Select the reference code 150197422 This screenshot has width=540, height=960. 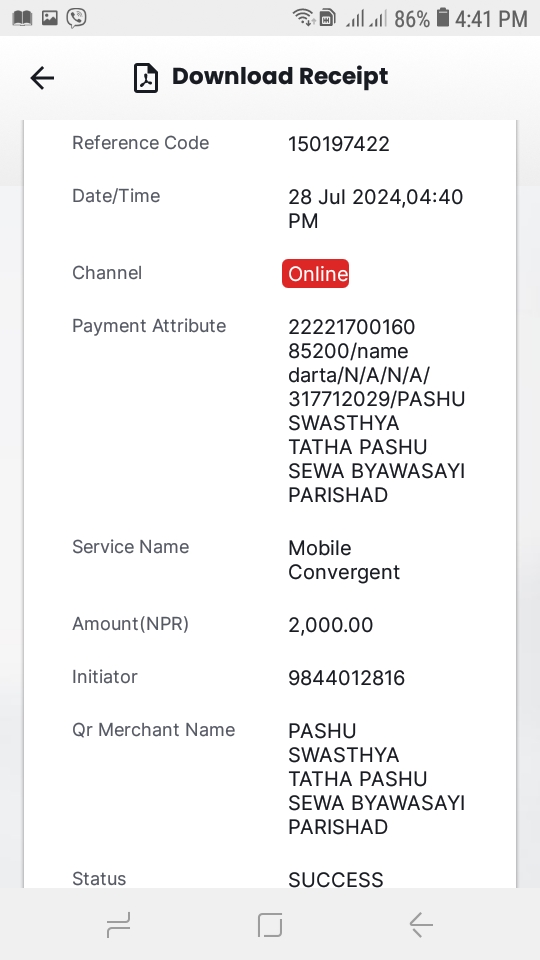pos(339,144)
